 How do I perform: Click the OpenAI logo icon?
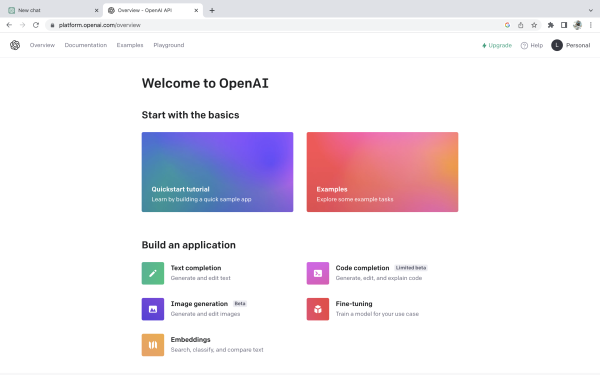pos(15,45)
